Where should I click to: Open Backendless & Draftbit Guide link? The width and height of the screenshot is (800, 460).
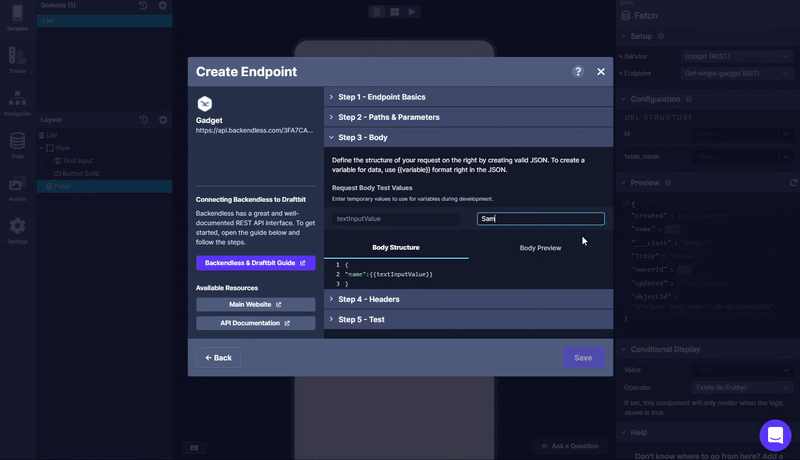[x=255, y=263]
